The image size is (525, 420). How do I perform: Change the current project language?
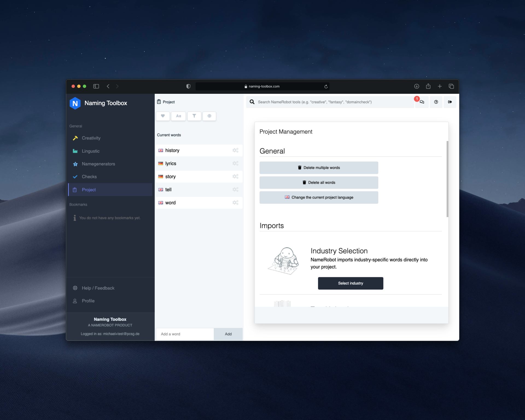tap(319, 197)
